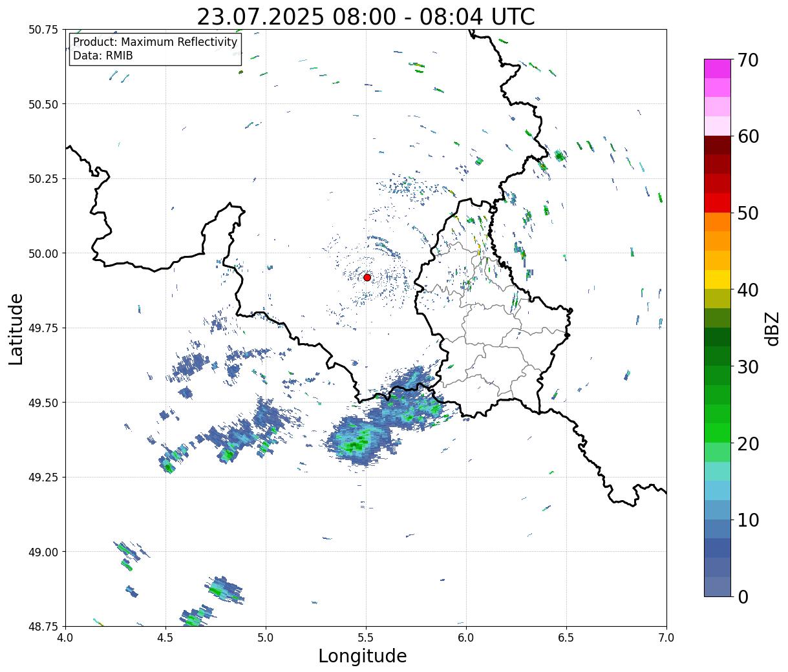This screenshot has height=672, width=788.
Task: Click the magenta swatch at top of colorbar
Action: [718, 68]
